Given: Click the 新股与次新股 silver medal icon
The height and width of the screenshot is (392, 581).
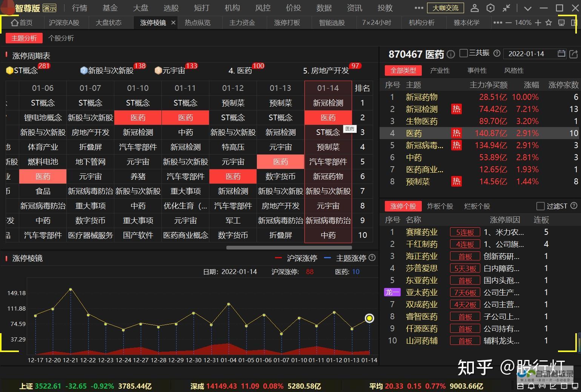Looking at the screenshot, I should [84, 70].
